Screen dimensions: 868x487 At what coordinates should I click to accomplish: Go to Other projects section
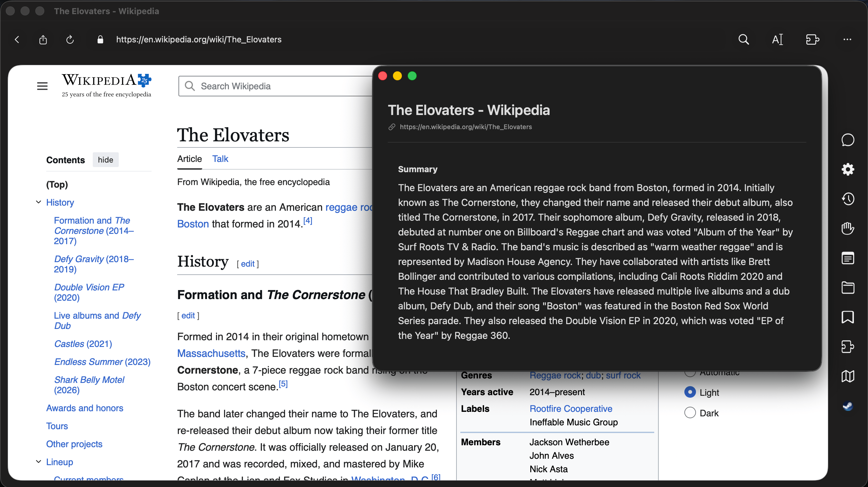coord(74,444)
